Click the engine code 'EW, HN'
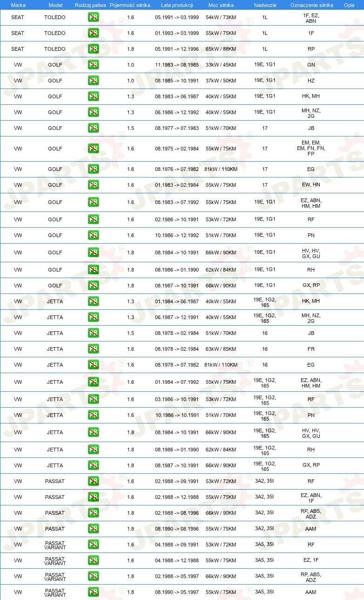 coord(311,185)
